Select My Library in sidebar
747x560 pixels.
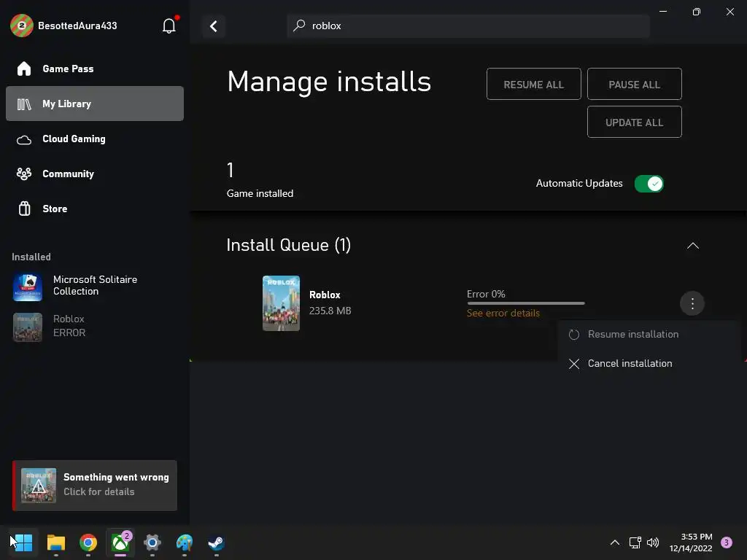coord(95,104)
